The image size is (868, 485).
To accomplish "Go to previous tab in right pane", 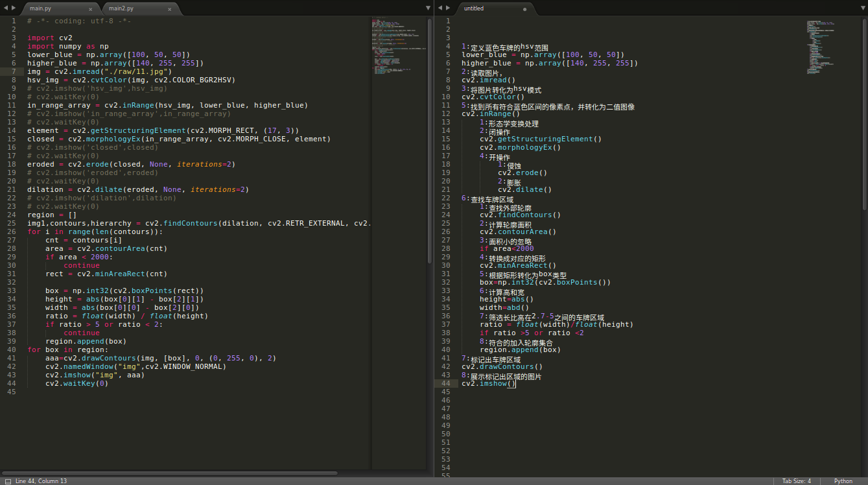I will click(440, 8).
